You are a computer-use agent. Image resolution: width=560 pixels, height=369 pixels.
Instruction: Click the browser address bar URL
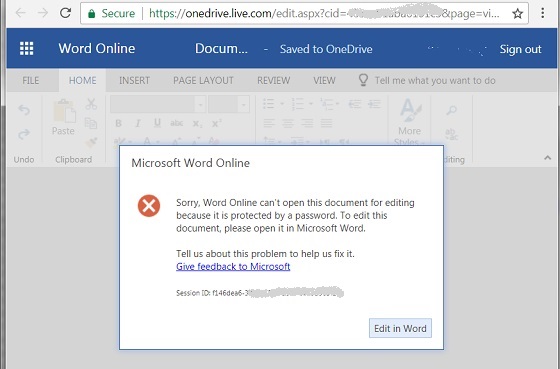point(324,14)
